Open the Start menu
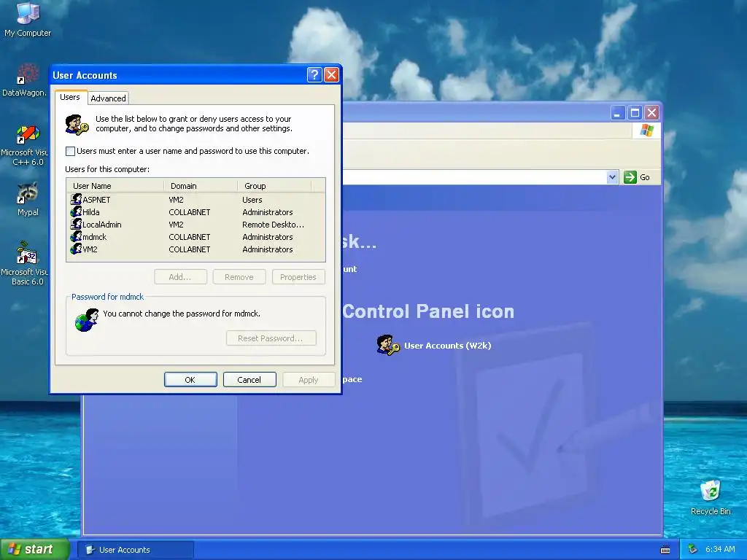Viewport: 747px width, 560px height. [34, 550]
